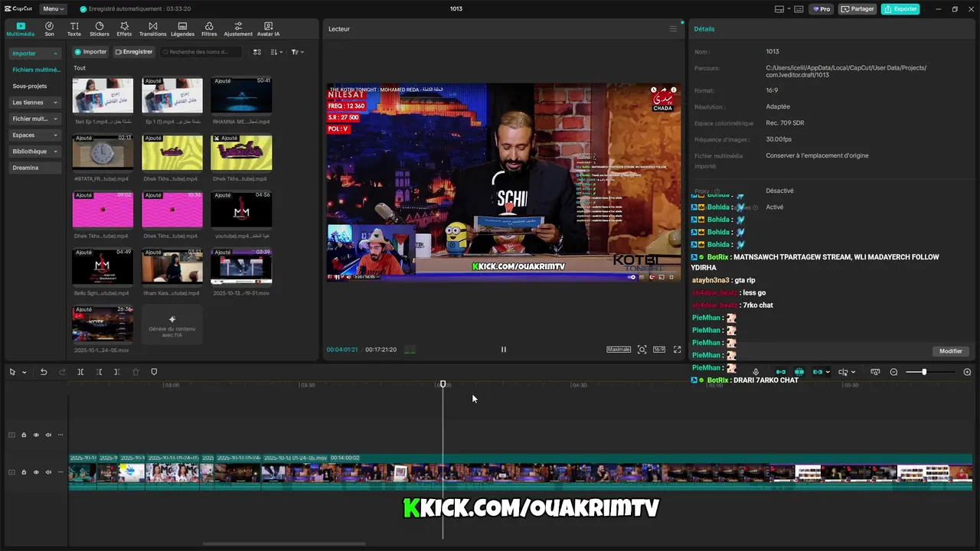Expand the Bibliothèque section
980x551 pixels.
[35, 152]
